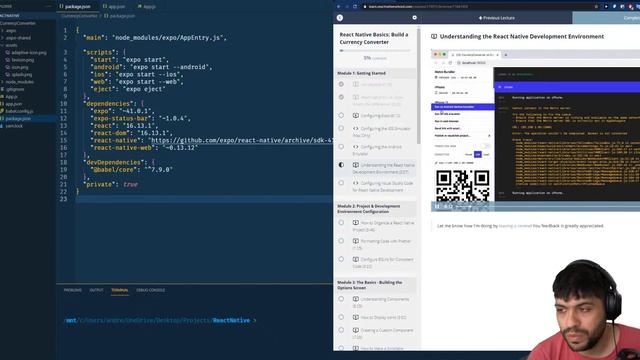Expand the node_modules folder
The image size is (640, 360).
tap(19, 82)
